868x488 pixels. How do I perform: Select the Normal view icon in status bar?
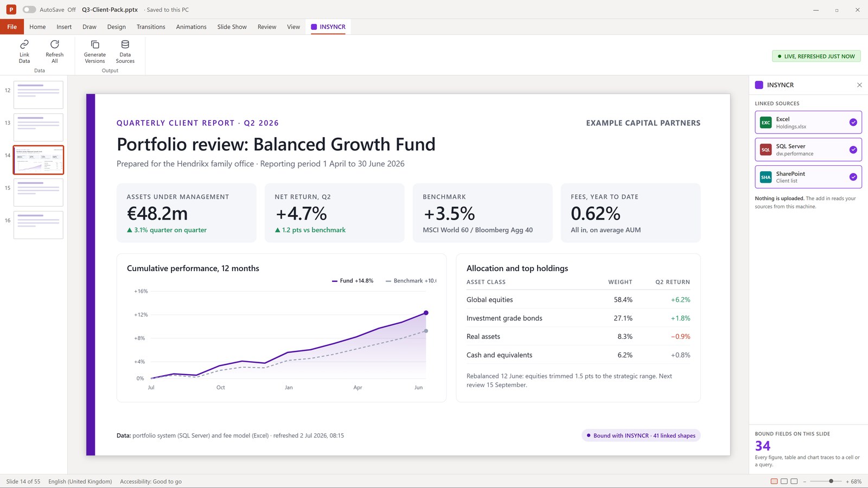[x=774, y=481]
